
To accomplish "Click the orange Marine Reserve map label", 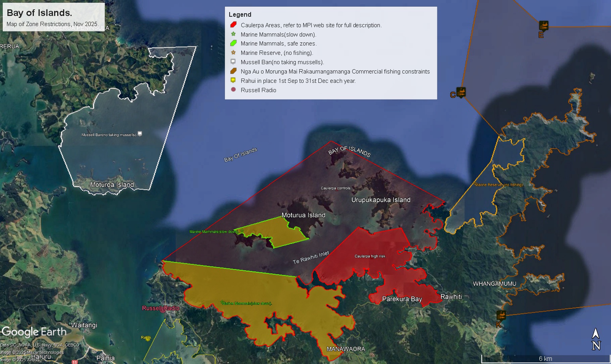I will (x=499, y=185).
